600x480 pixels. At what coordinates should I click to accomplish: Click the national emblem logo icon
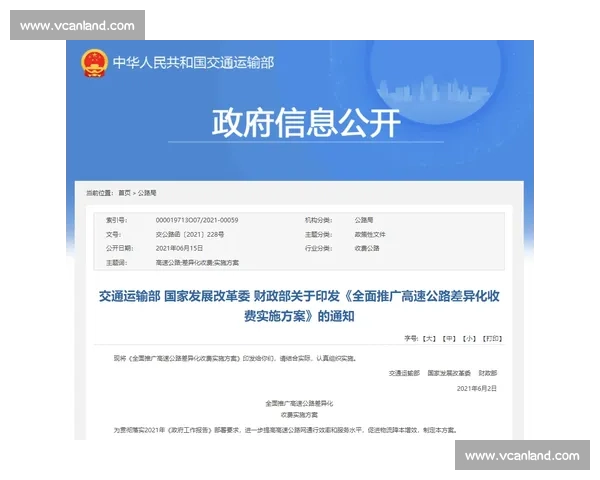[x=95, y=63]
